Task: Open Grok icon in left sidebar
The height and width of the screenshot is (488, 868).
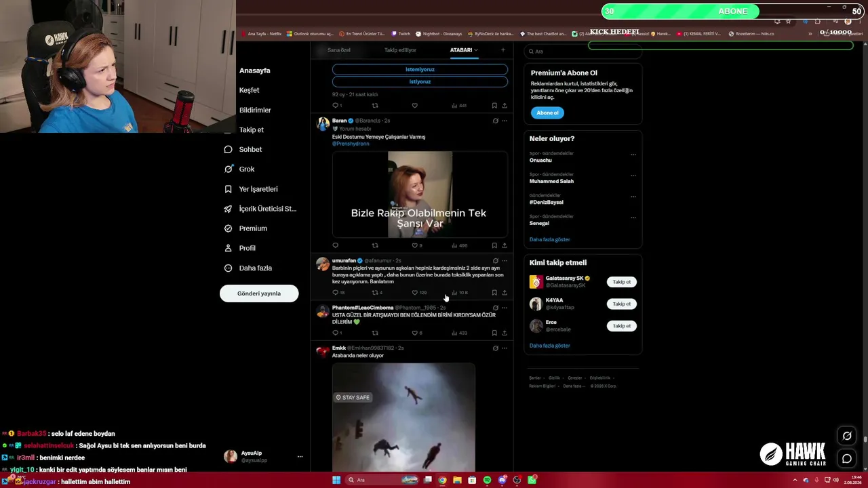Action: (228, 169)
